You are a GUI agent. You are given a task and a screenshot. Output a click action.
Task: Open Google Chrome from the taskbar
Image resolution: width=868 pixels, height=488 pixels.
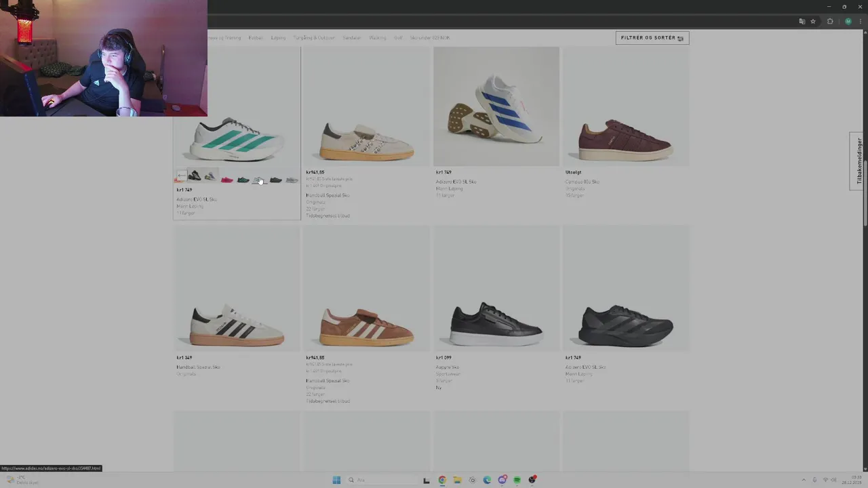pos(442,480)
